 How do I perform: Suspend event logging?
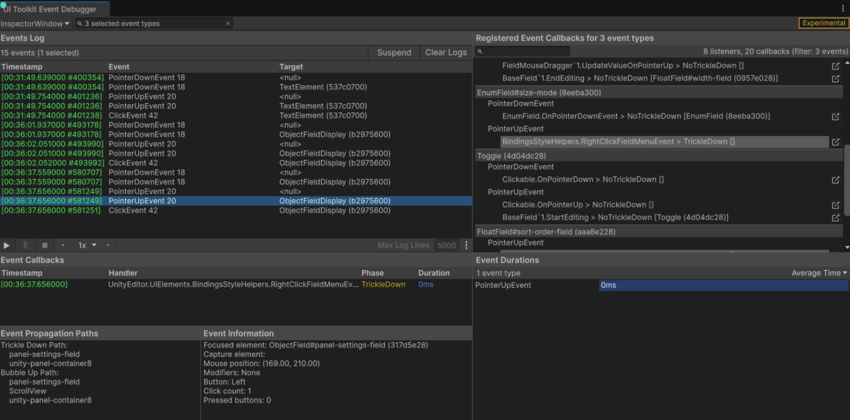(393, 52)
